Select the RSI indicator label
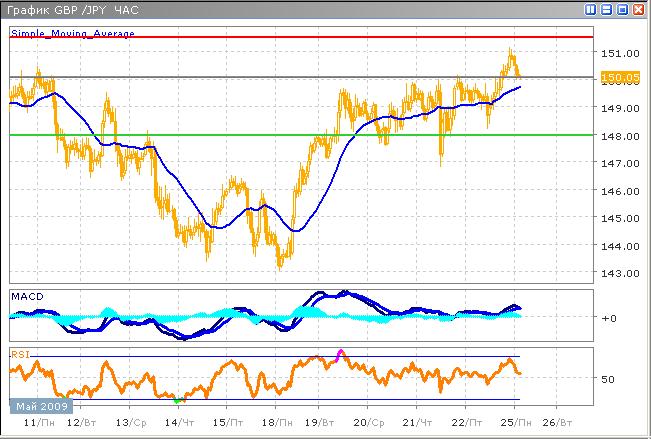Image resolution: width=651 pixels, height=439 pixels. tap(20, 353)
